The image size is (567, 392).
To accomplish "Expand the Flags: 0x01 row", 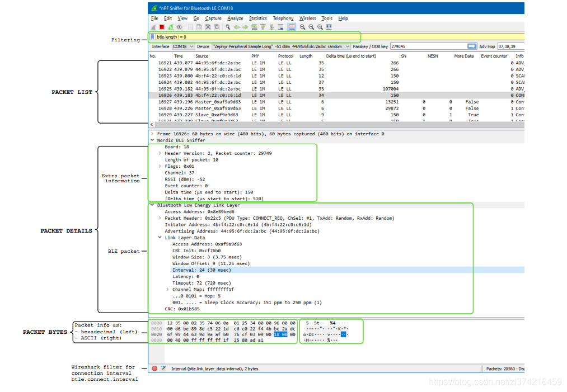I will [x=160, y=166].
